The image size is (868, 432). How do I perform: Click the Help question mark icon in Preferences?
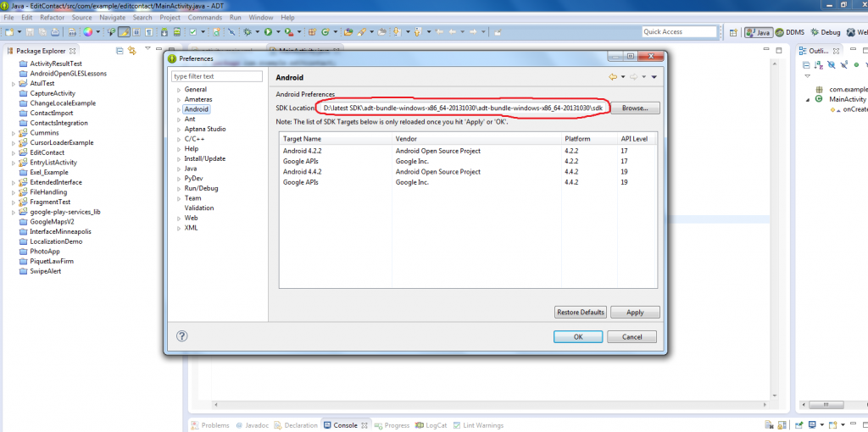tap(181, 336)
